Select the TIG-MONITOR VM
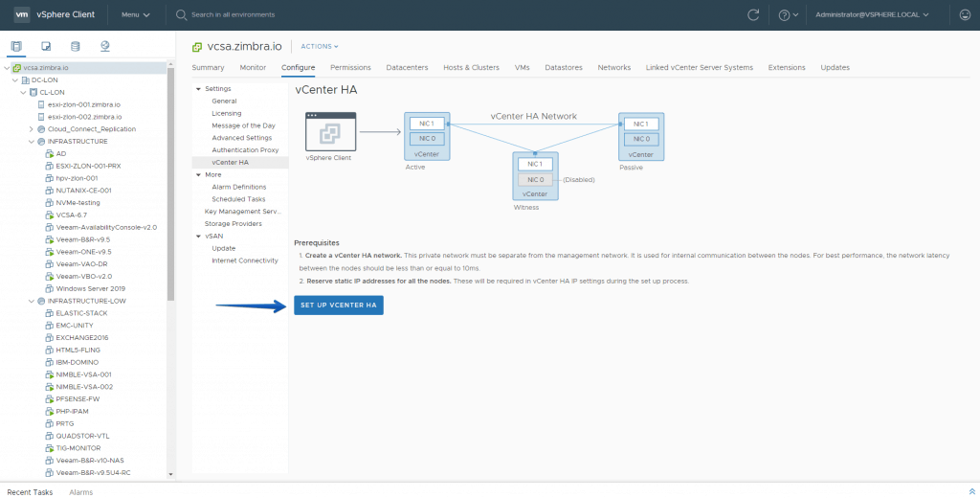This screenshot has width=980, height=498. (78, 448)
